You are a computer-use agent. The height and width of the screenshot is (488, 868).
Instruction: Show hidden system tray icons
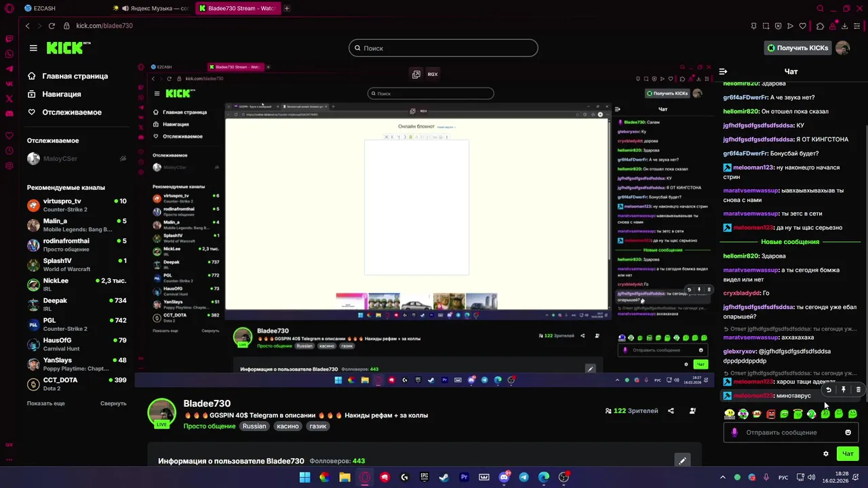[x=722, y=477]
